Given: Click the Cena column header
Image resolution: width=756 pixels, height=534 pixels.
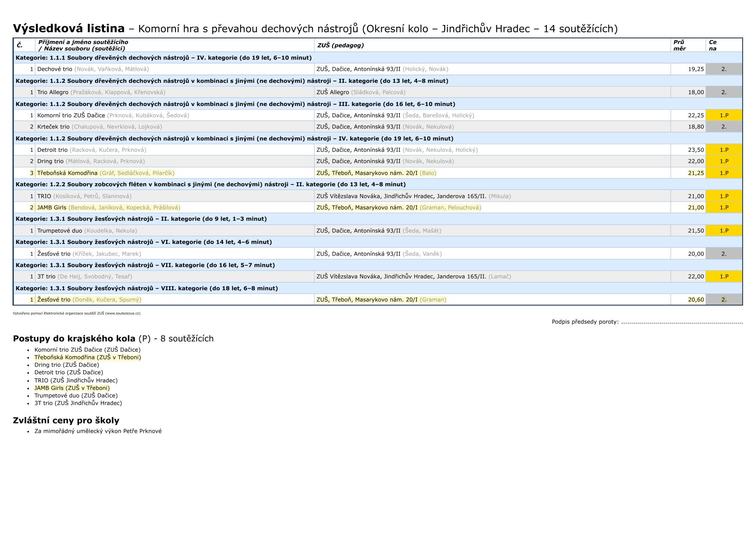Looking at the screenshot, I should [x=712, y=45].
